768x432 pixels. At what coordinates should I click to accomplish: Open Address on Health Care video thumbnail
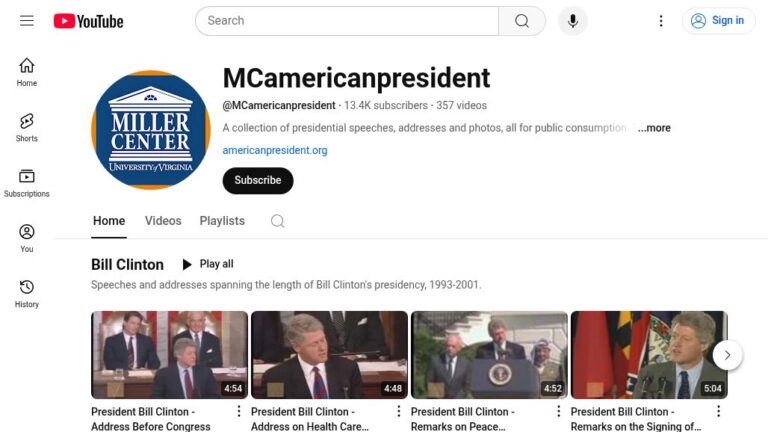click(329, 355)
